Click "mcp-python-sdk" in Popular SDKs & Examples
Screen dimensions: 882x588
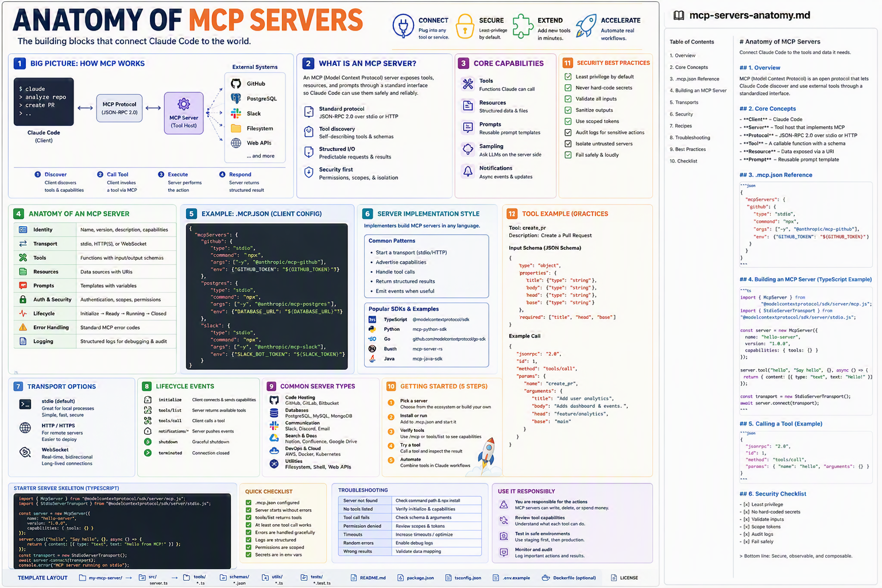430,329
